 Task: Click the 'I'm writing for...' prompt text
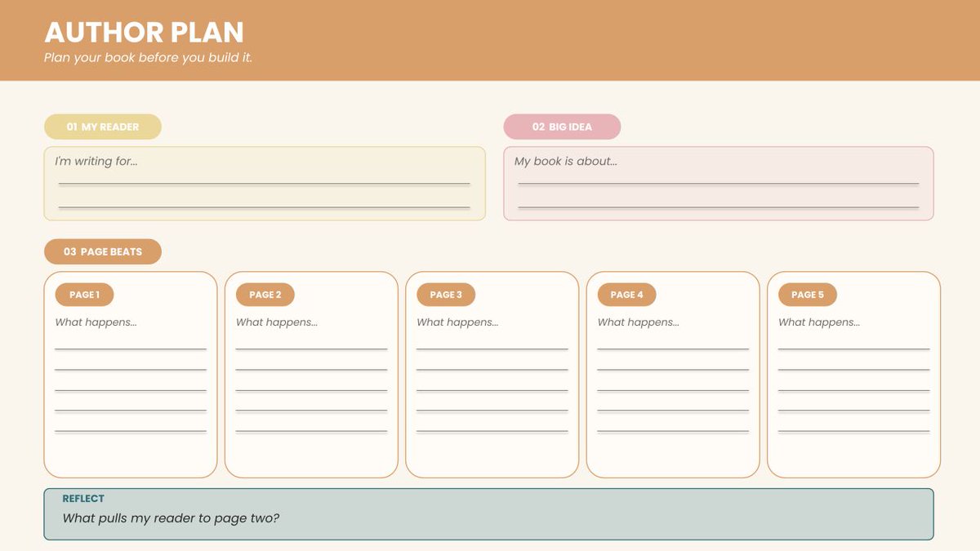96,162
